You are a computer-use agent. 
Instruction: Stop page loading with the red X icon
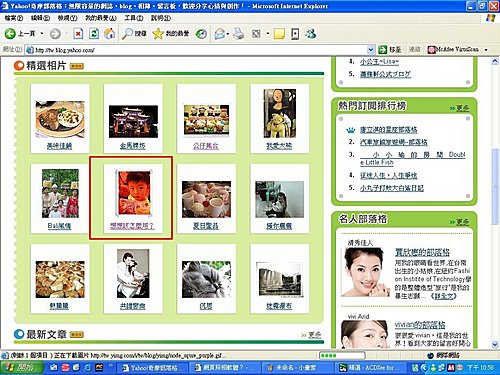coord(78,33)
